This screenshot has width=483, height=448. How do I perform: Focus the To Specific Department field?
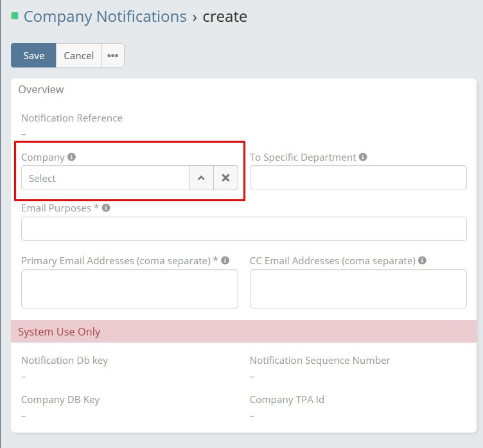[x=358, y=178]
